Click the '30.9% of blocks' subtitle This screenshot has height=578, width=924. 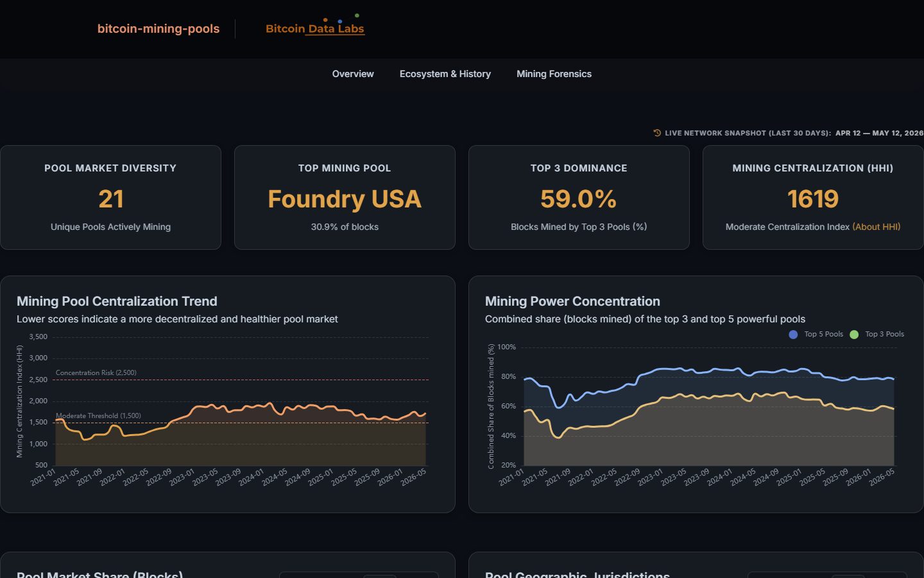(345, 227)
